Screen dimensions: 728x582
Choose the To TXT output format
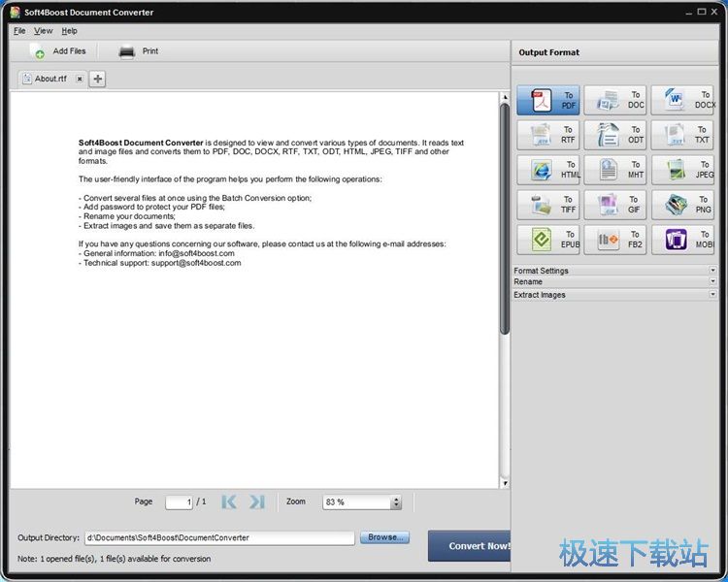(x=683, y=135)
